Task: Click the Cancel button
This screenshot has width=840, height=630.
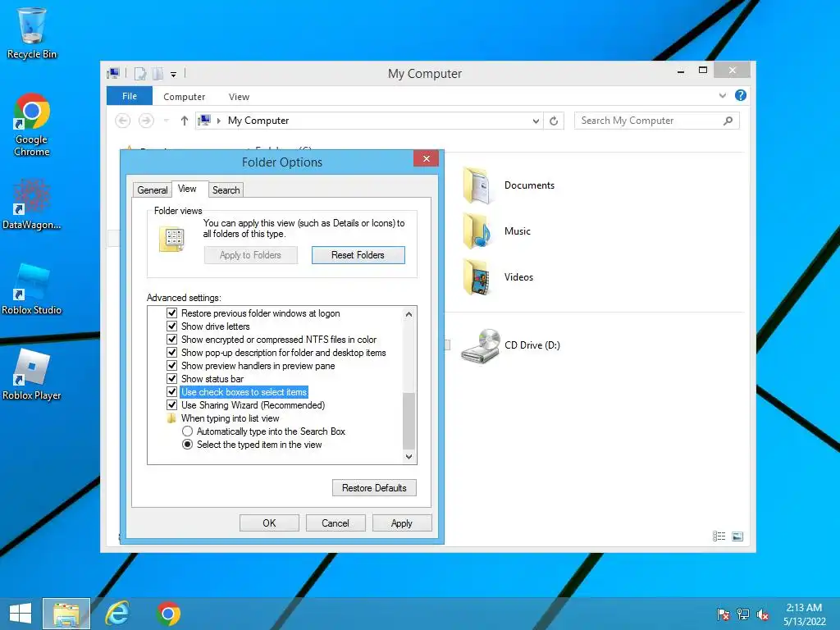Action: click(x=336, y=523)
